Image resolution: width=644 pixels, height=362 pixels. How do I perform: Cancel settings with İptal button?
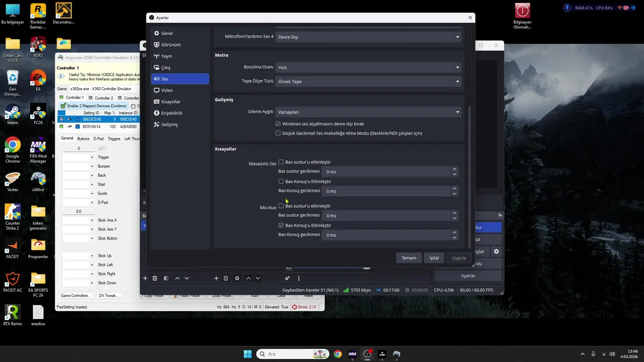point(434,258)
